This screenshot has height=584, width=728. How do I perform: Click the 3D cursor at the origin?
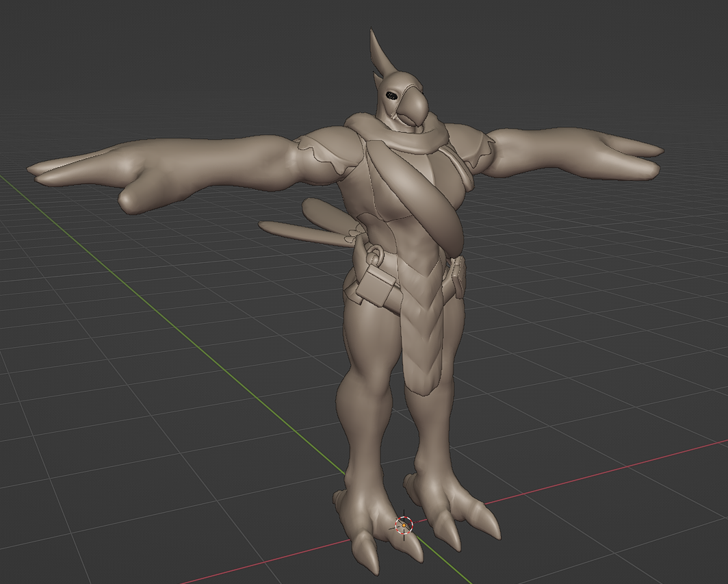(x=404, y=525)
